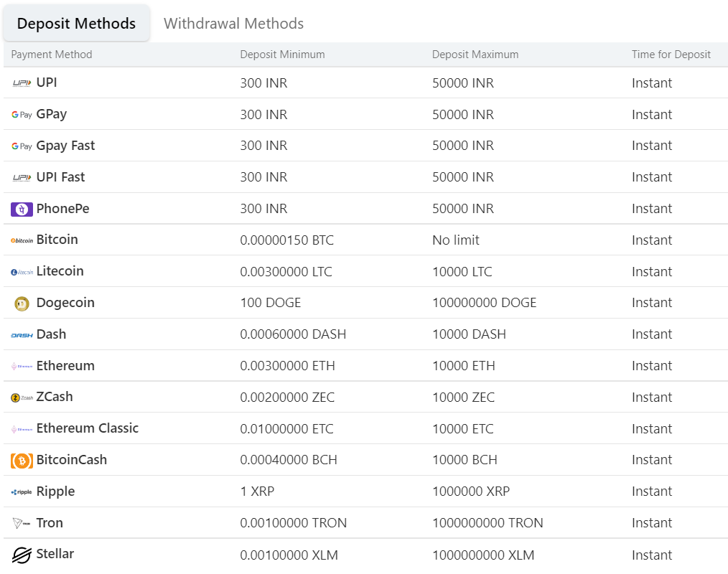Click the Google Pay icon beside GPay
Image resolution: width=728 pixels, height=574 pixels.
pos(22,115)
